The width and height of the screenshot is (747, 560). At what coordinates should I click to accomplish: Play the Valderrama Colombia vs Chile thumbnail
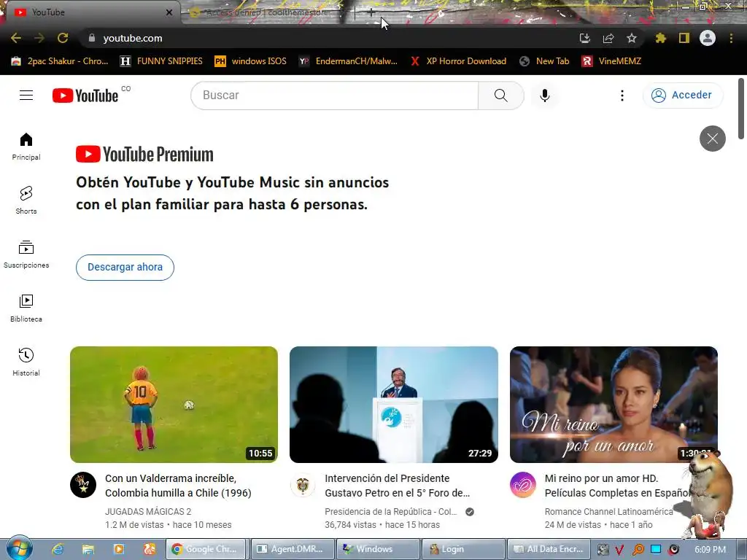click(174, 404)
